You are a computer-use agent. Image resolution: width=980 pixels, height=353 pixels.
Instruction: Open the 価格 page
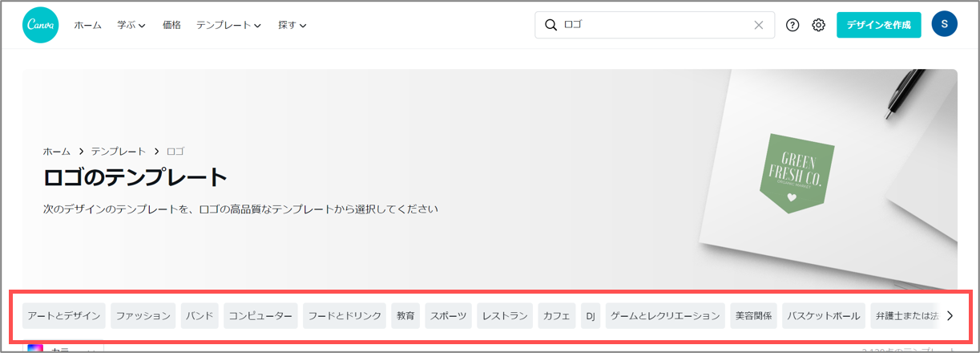point(171,25)
